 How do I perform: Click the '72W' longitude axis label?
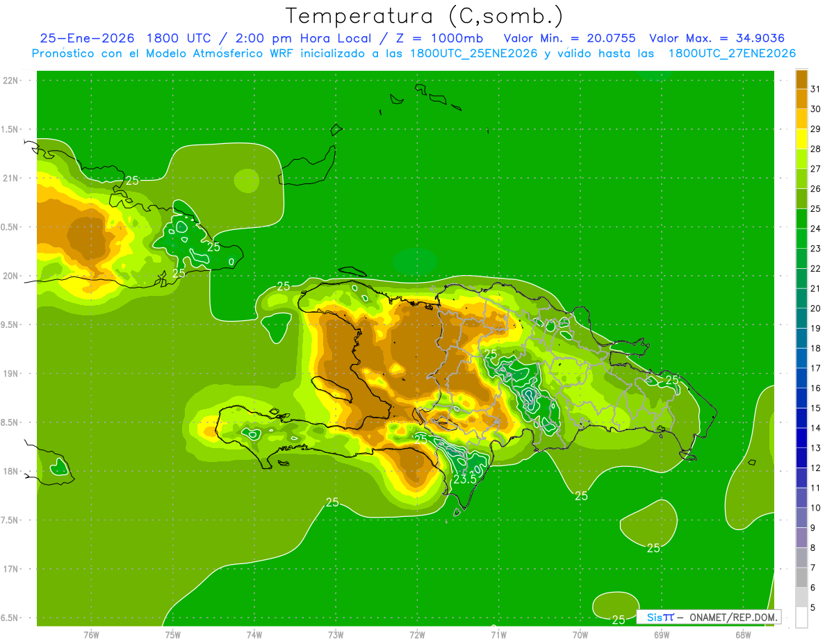pyautogui.click(x=418, y=634)
